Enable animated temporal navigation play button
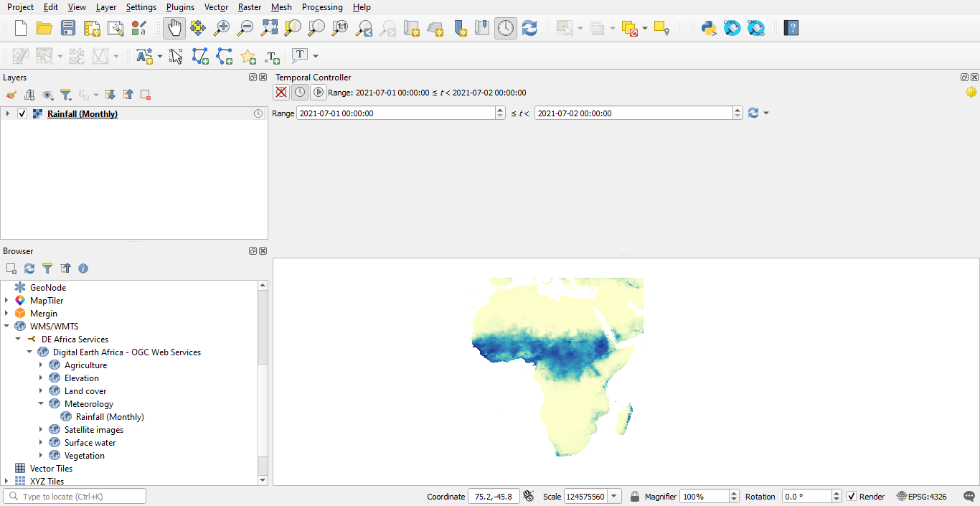 pyautogui.click(x=319, y=92)
